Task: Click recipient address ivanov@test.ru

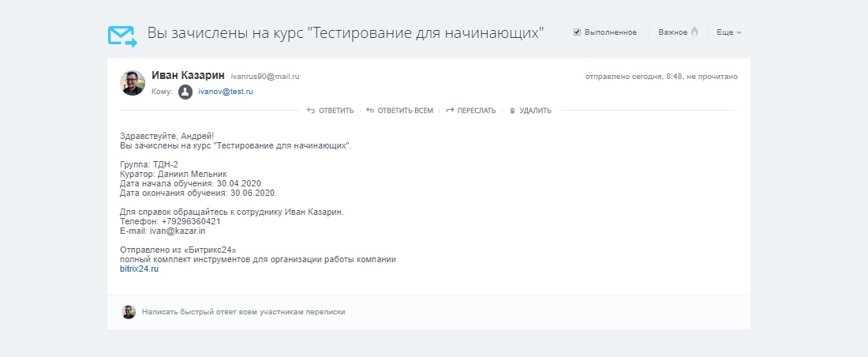Action: pos(226,92)
